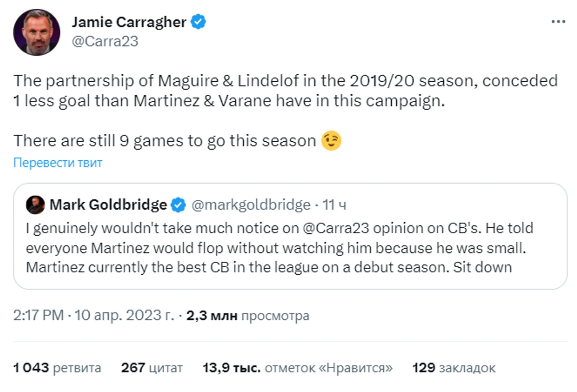Click Mark Goldbridge's verified badge icon
The width and height of the screenshot is (577, 392).
tap(178, 205)
